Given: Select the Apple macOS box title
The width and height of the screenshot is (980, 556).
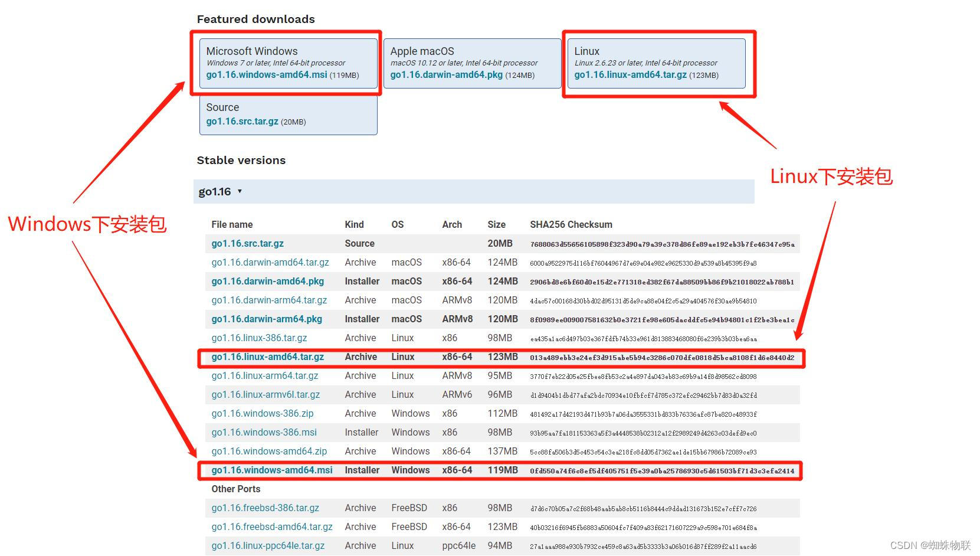Looking at the screenshot, I should point(422,51).
